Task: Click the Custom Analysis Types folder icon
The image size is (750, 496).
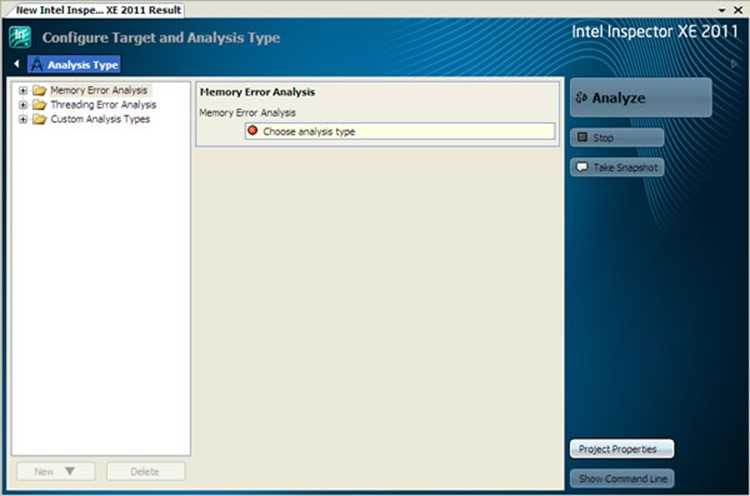Action: [x=39, y=119]
